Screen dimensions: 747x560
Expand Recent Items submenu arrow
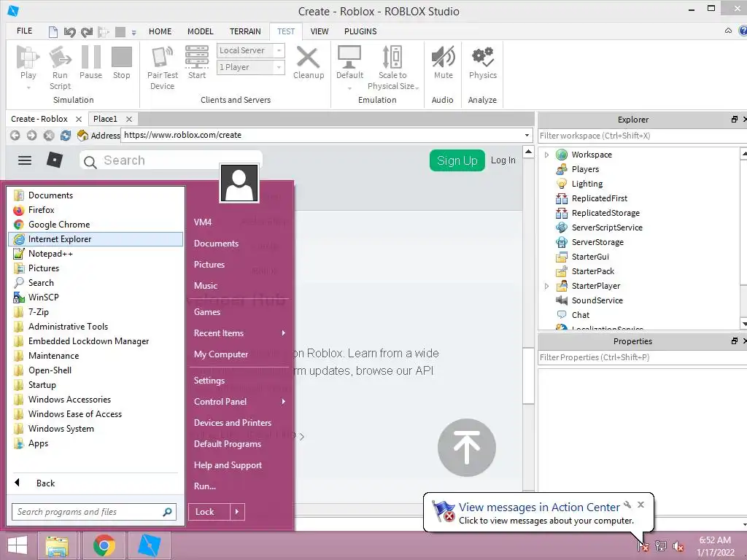(x=284, y=332)
